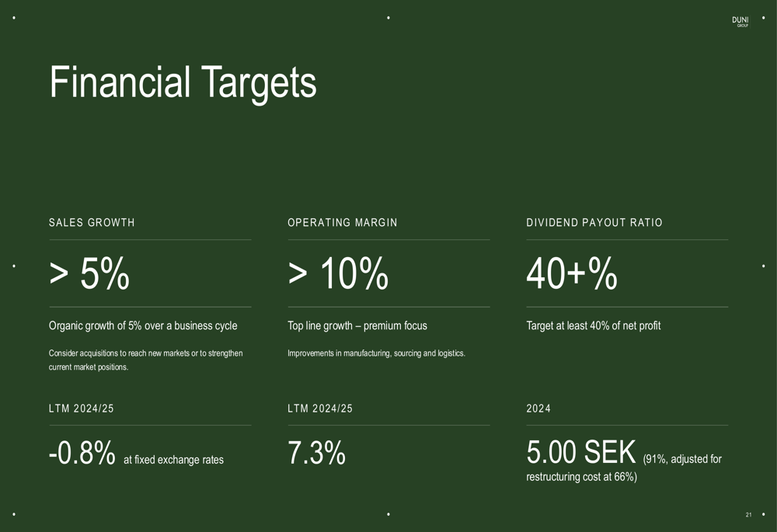Image resolution: width=777 pixels, height=532 pixels.
Task: Select the > 5% sales growth figure
Action: tap(89, 274)
